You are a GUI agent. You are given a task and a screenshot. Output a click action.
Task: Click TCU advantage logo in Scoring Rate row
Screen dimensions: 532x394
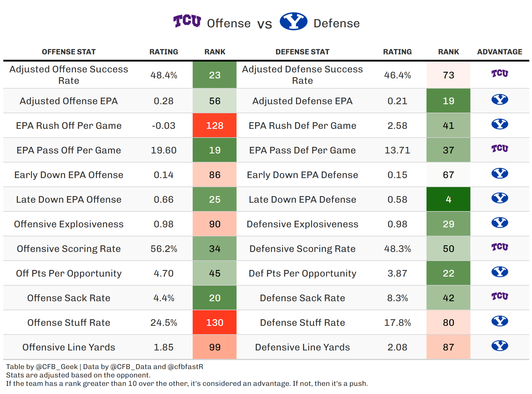(500, 247)
